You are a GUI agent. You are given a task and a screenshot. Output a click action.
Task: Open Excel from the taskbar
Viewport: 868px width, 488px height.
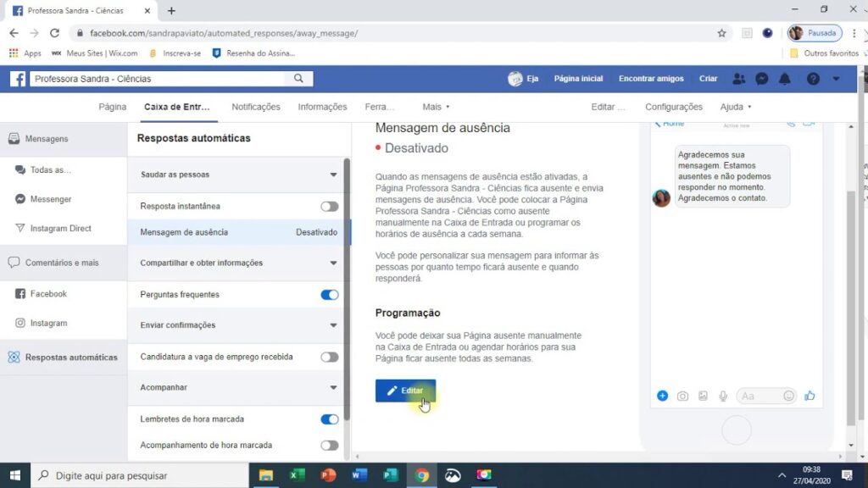coord(298,475)
